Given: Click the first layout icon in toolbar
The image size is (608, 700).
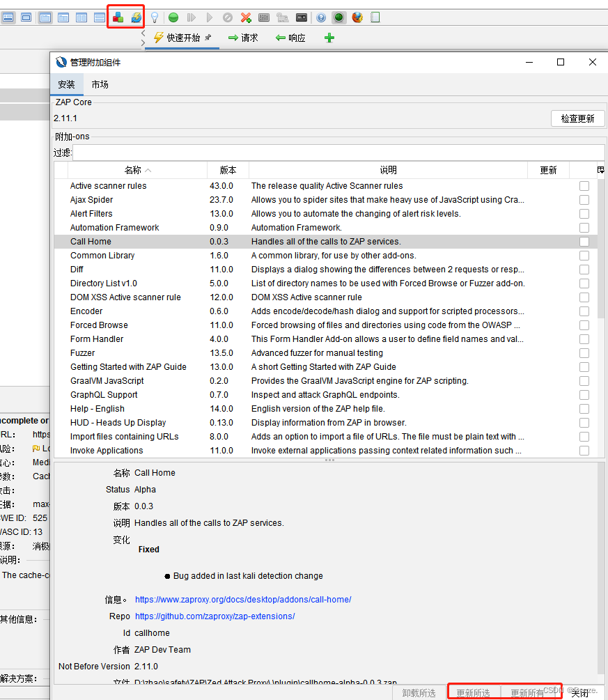Looking at the screenshot, I should point(8,17).
